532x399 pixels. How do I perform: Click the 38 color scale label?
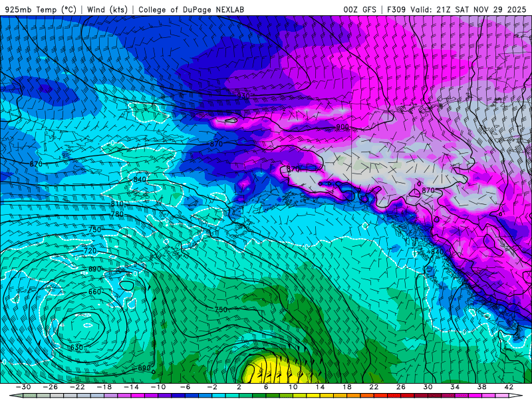(482, 387)
